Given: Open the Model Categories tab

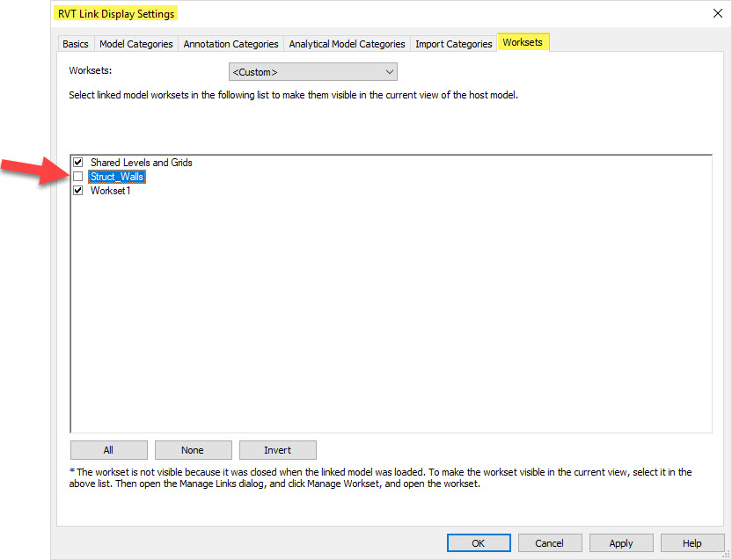Looking at the screenshot, I should click(x=136, y=44).
